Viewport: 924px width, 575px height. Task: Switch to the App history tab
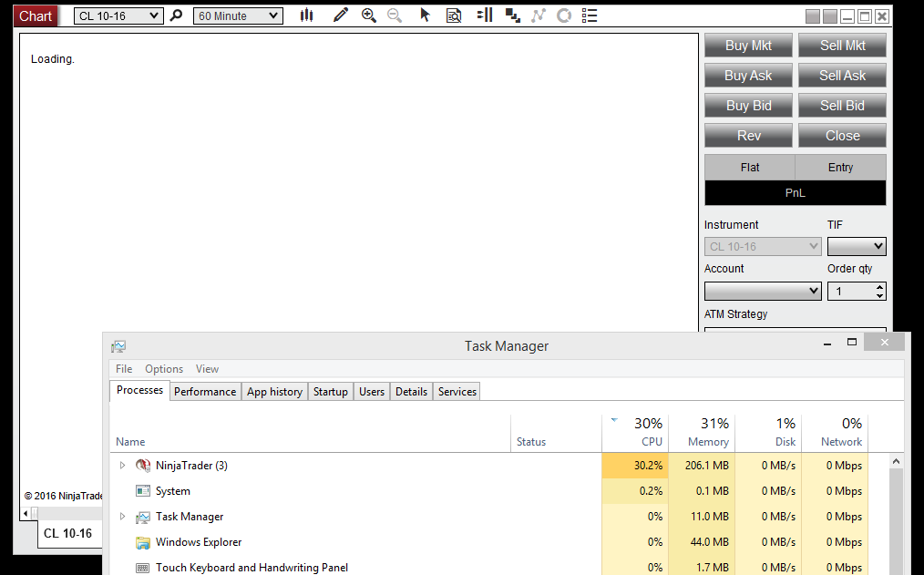click(x=274, y=392)
